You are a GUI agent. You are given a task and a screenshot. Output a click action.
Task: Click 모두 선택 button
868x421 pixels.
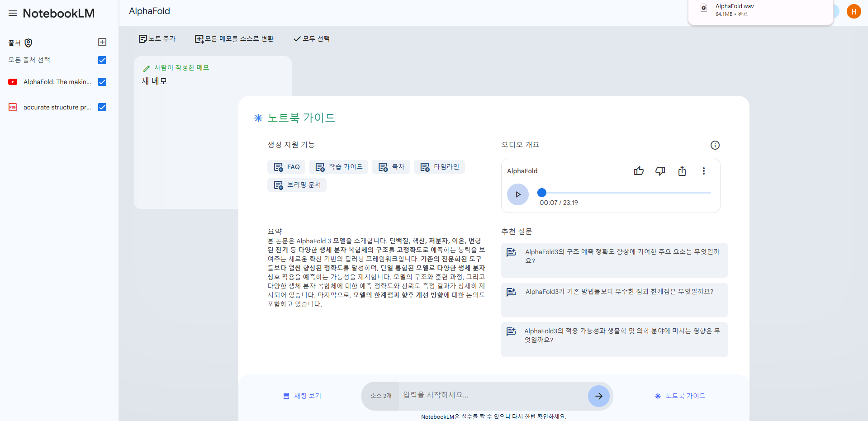coord(311,39)
